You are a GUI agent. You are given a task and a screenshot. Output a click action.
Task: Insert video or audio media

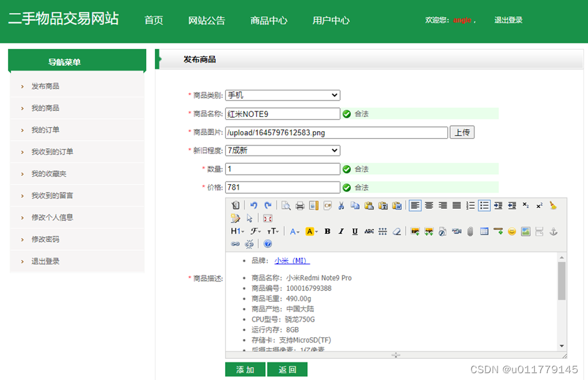point(456,231)
